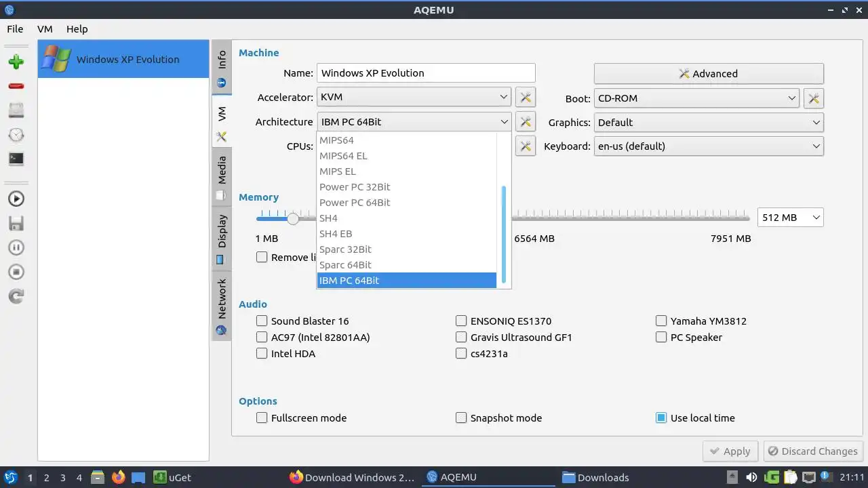
Task: Open the hard disk manager icon in sidebar
Action: tap(16, 110)
